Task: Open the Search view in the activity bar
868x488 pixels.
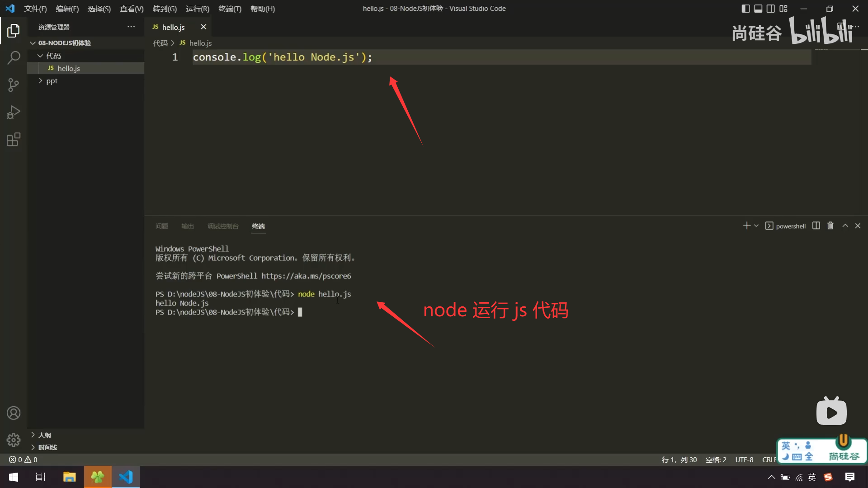Action: pos(14,58)
